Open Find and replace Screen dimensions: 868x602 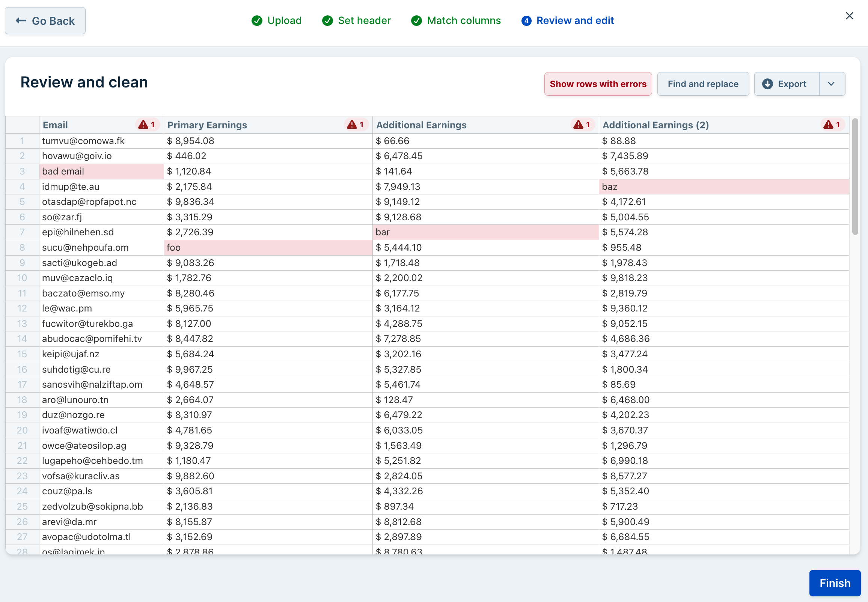[x=703, y=84]
